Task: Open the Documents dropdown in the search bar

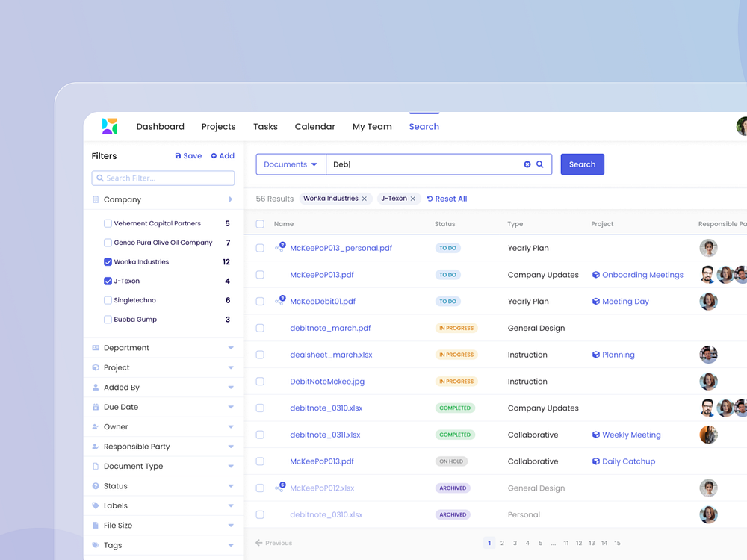Action: point(291,164)
